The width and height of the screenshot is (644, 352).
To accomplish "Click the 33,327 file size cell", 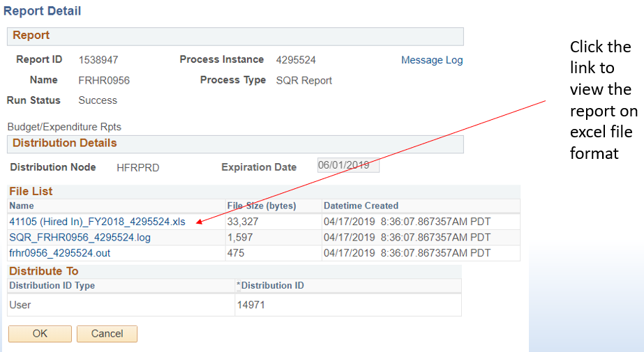I will pos(243,222).
